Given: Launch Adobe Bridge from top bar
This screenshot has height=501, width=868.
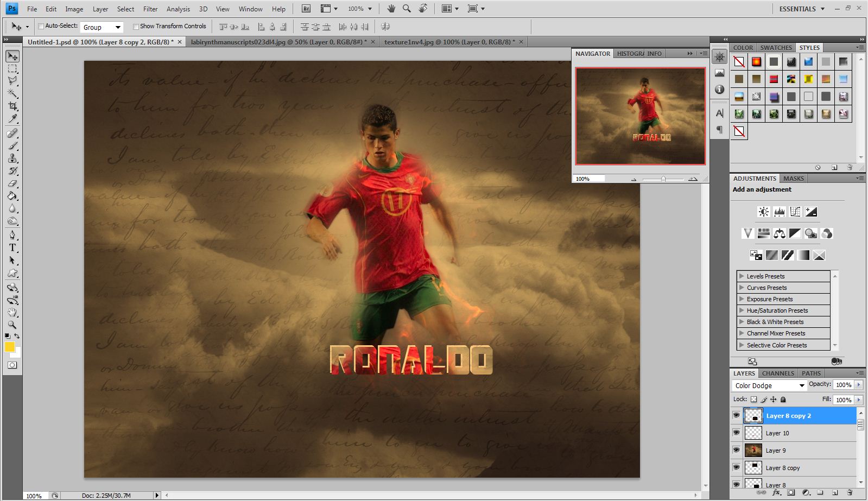Looking at the screenshot, I should (306, 9).
